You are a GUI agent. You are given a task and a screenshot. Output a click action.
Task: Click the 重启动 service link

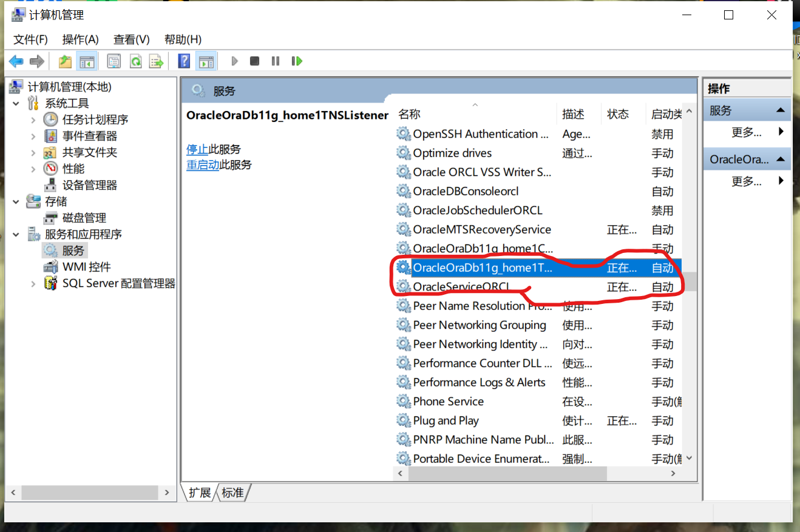tap(203, 165)
